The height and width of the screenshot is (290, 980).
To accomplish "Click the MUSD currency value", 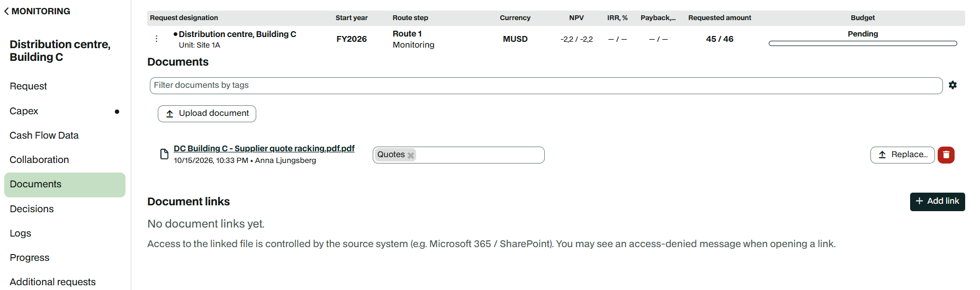I will pos(515,39).
